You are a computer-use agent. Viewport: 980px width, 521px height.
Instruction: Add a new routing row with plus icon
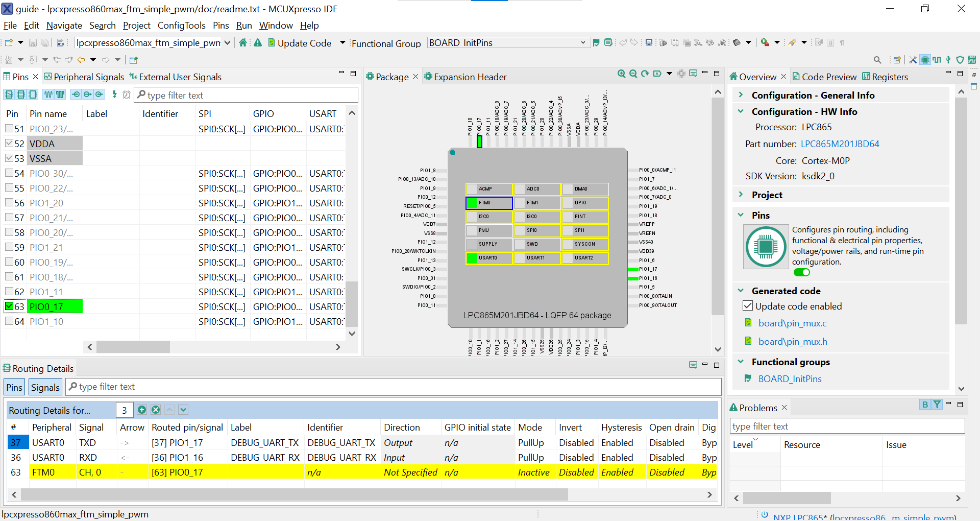coord(142,410)
